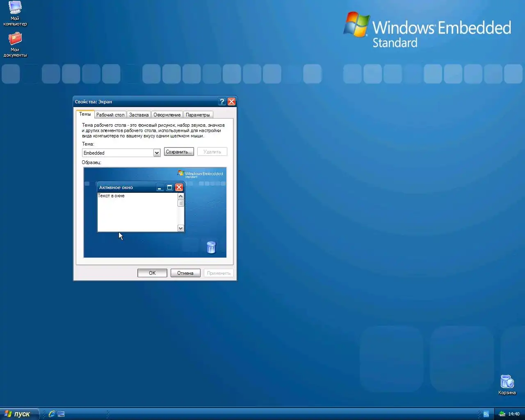
Task: Go to the Параметры tab
Action: (198, 115)
